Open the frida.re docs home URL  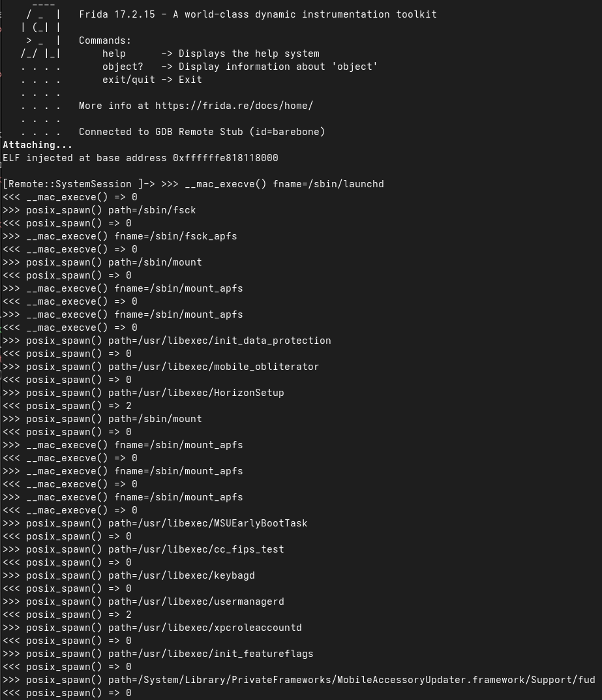[234, 106]
